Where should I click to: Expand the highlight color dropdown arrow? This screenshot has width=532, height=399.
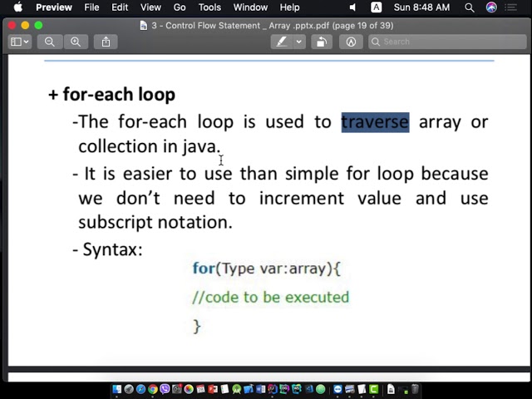[x=299, y=42]
